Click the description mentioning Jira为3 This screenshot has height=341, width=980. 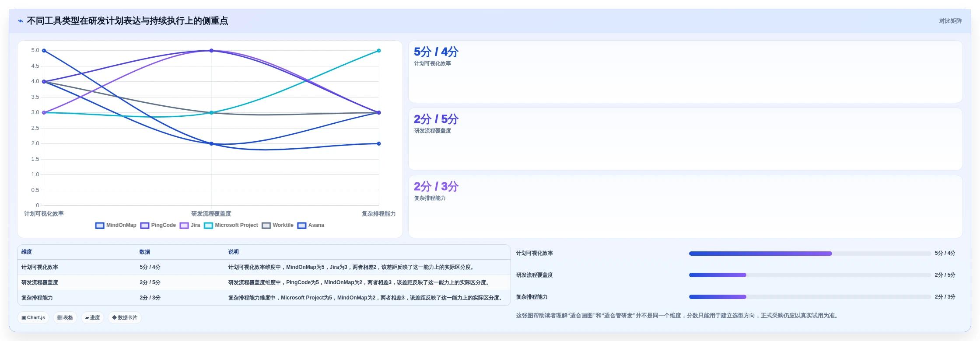(352, 267)
